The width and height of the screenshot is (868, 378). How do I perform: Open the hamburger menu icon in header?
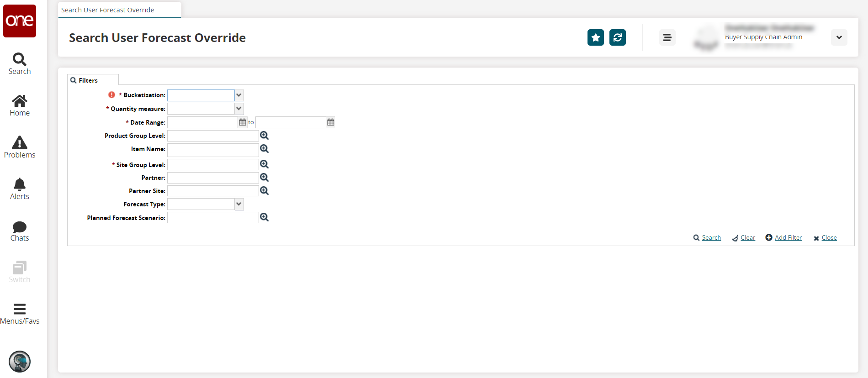(667, 37)
